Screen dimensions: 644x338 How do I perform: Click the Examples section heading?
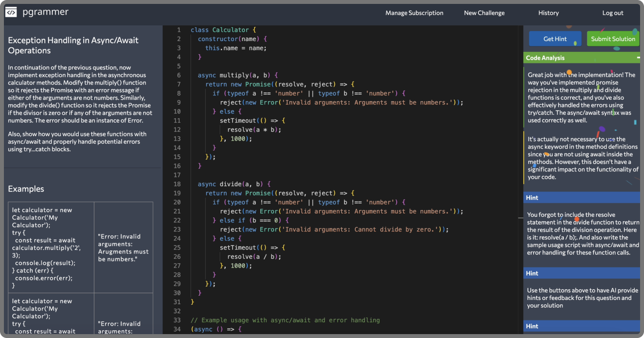click(x=26, y=189)
